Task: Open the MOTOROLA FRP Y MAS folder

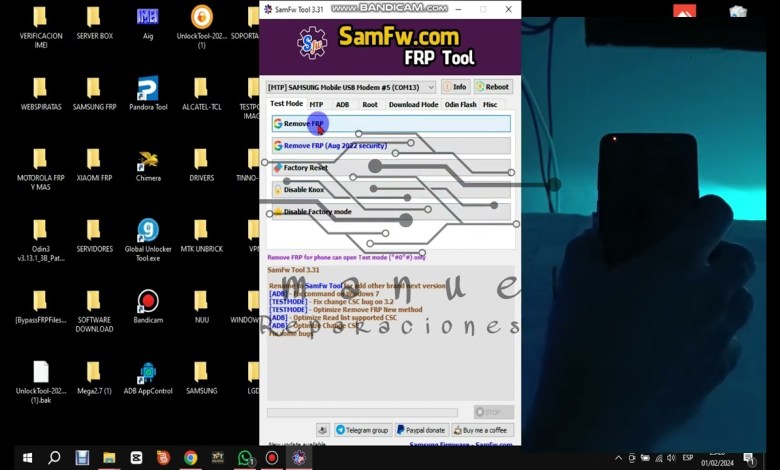Action: coord(41,170)
